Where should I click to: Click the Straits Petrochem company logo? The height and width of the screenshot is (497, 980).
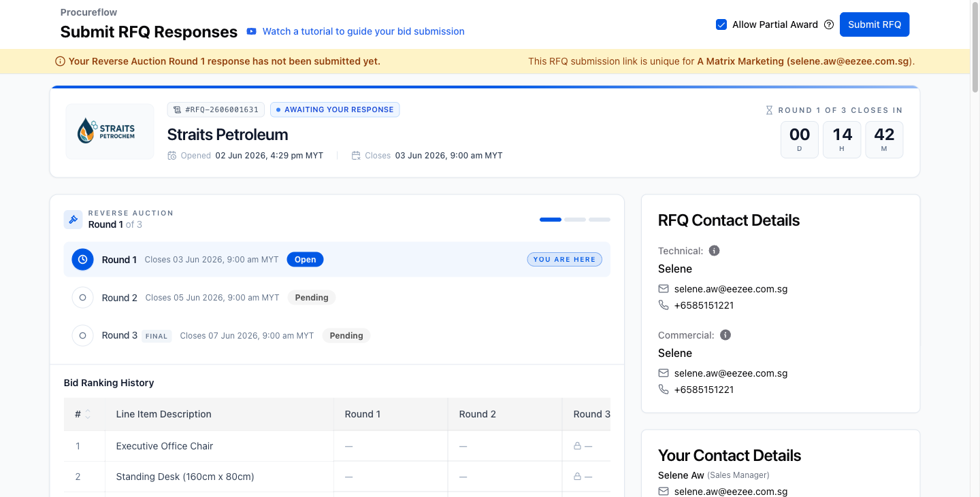pos(110,131)
